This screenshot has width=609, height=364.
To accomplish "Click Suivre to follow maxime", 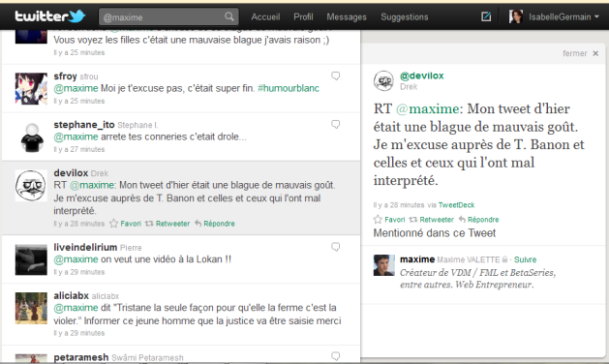I will [525, 259].
